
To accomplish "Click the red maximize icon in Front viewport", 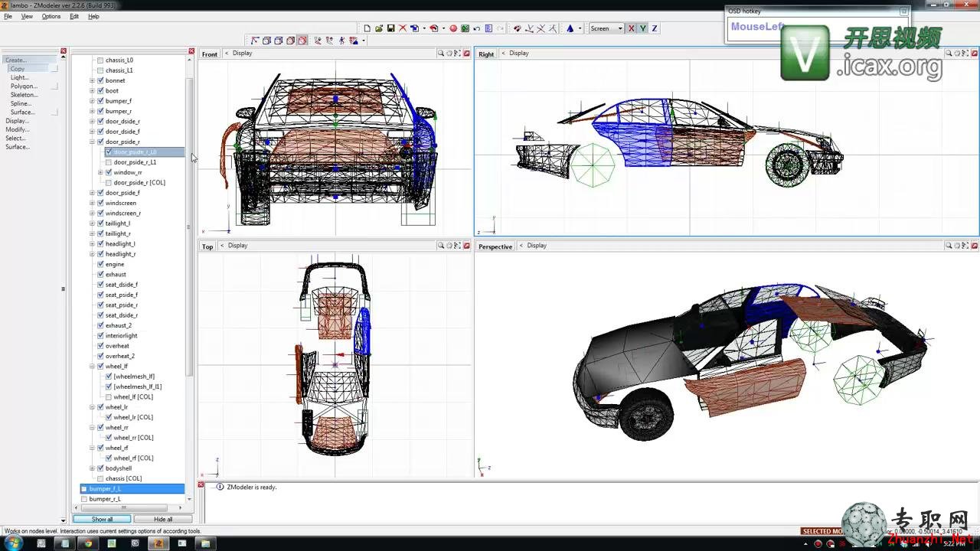I will [x=466, y=54].
